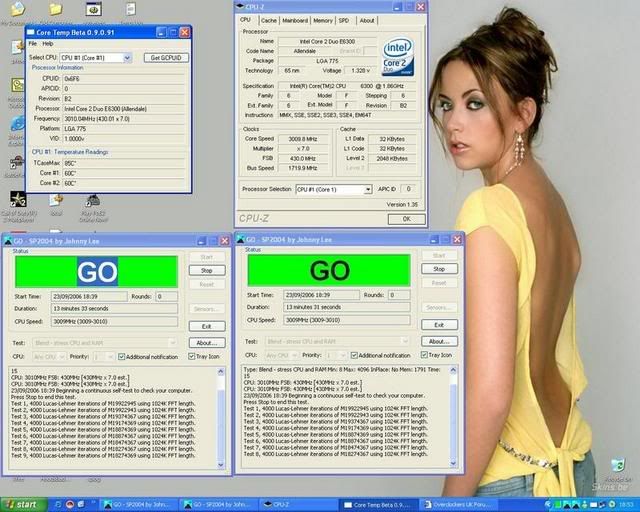Click About... in the left SP2004 window

click(x=207, y=343)
